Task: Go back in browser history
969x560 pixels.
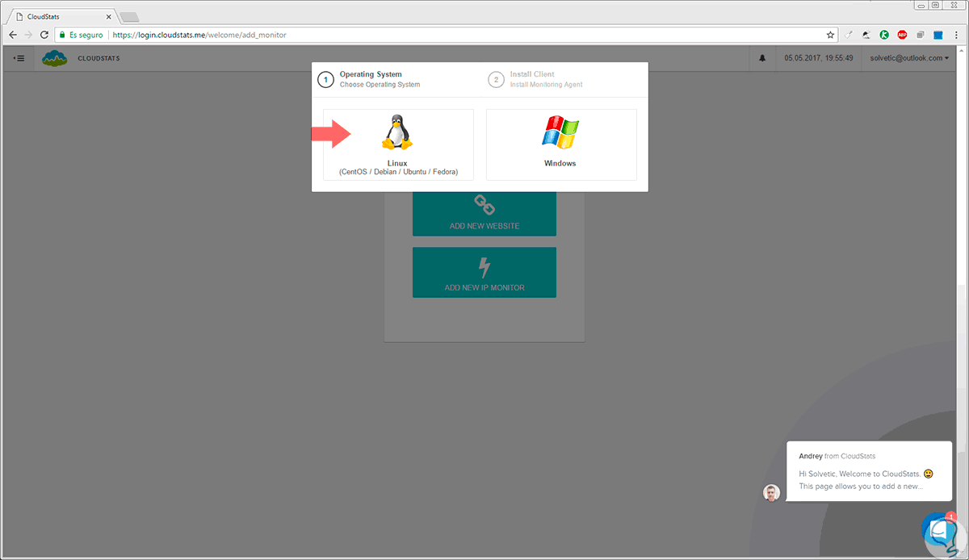Action: 13,35
